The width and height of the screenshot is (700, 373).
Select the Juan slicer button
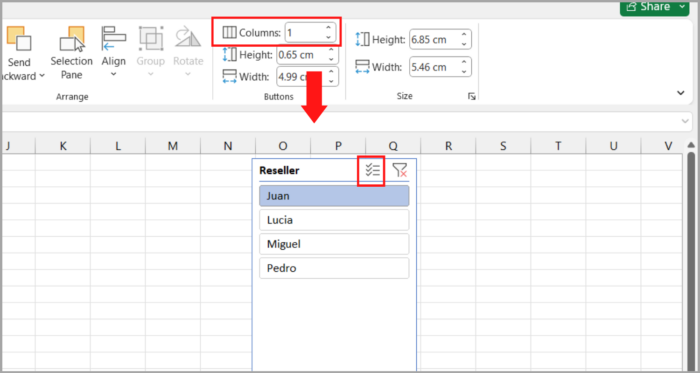(x=334, y=196)
